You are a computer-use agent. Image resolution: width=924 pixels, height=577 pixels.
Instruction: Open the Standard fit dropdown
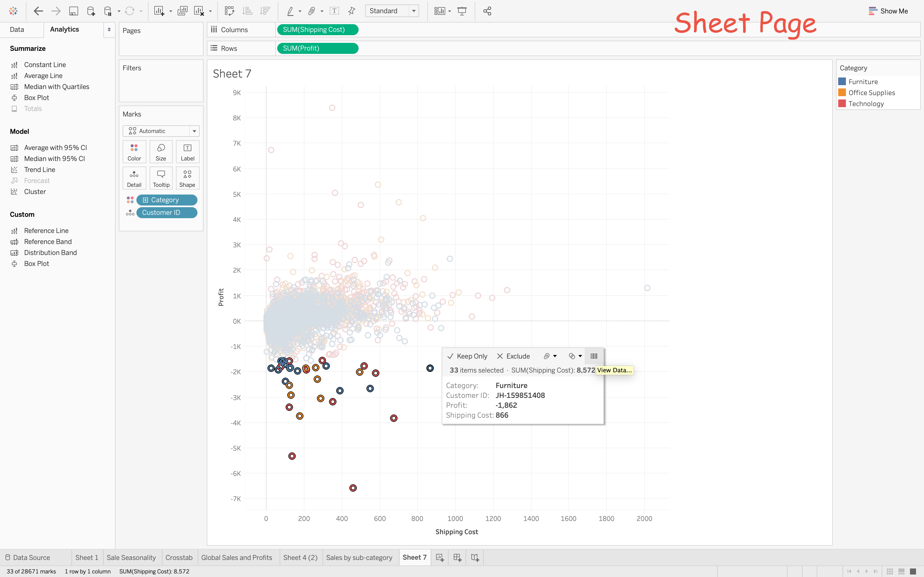point(414,11)
